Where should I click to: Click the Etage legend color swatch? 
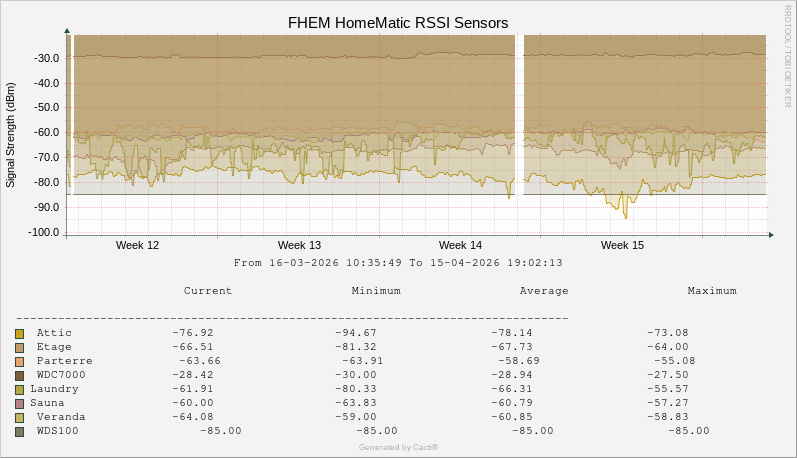pyautogui.click(x=20, y=347)
